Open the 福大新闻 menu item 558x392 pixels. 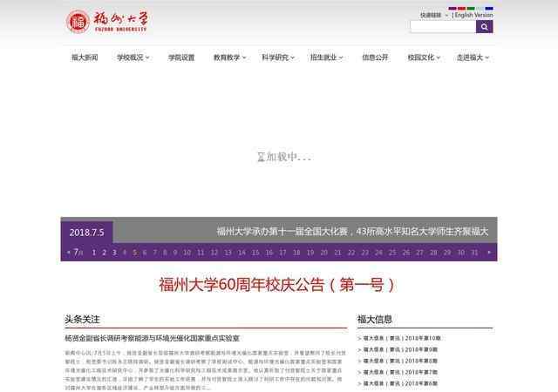[85, 57]
